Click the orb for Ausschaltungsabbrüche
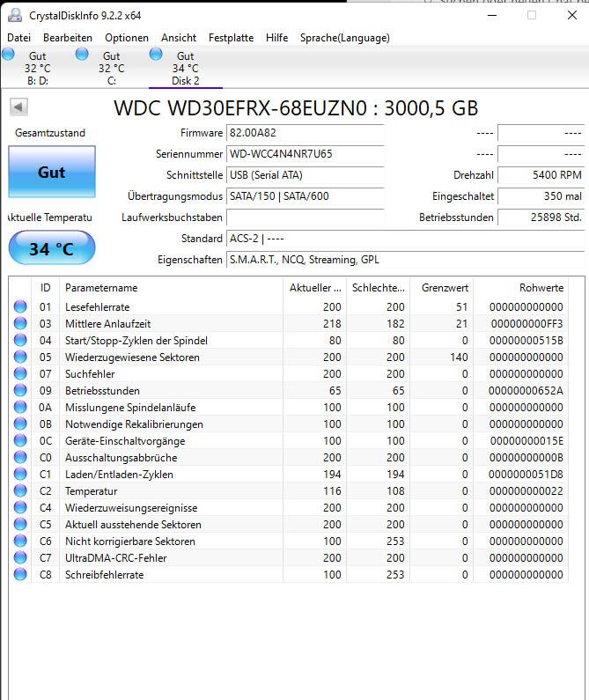This screenshot has width=589, height=700. 20,457
